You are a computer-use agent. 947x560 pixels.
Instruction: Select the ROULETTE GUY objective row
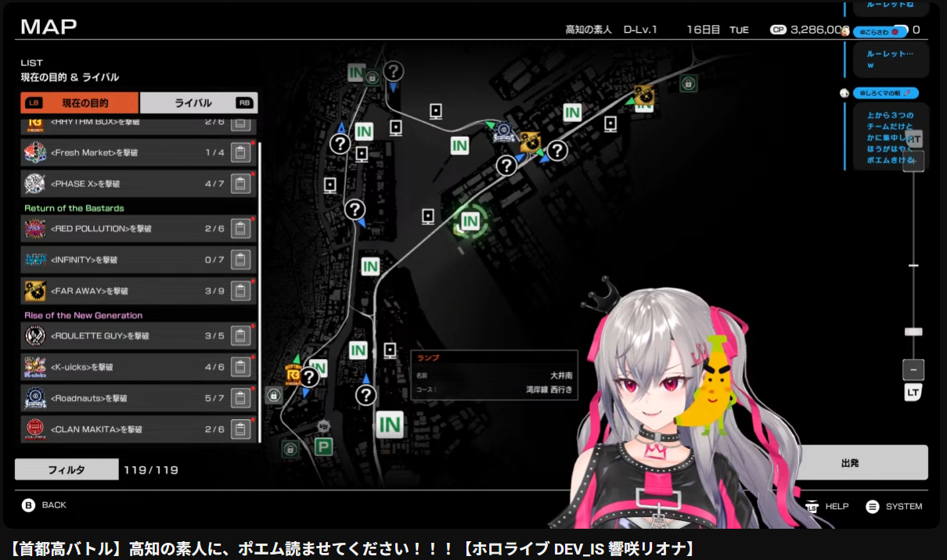pos(139,336)
